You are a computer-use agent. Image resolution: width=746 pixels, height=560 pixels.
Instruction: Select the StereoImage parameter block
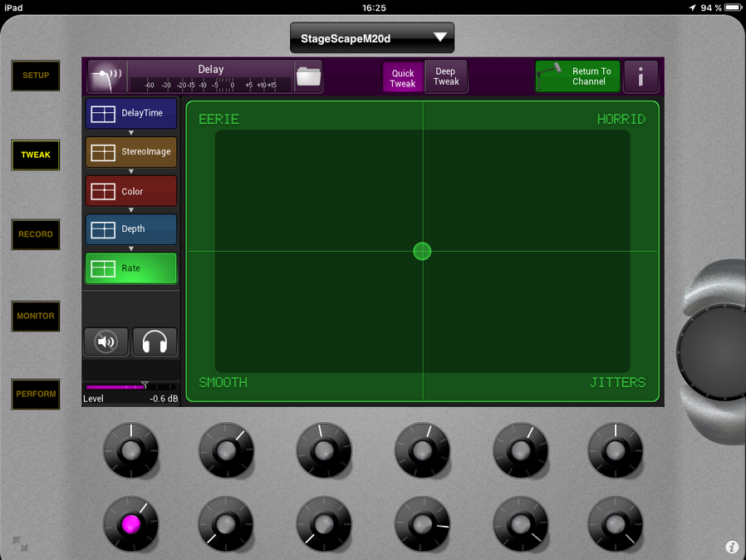click(131, 152)
